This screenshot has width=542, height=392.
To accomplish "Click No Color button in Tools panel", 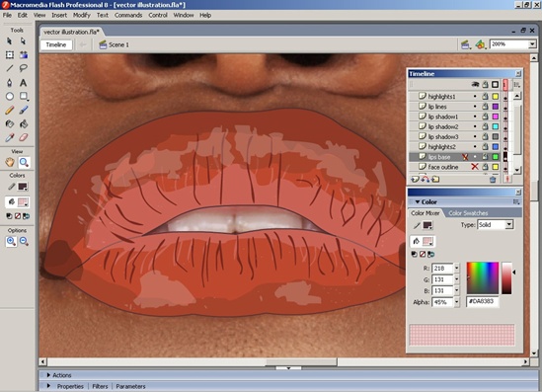I will pyautogui.click(x=18, y=216).
